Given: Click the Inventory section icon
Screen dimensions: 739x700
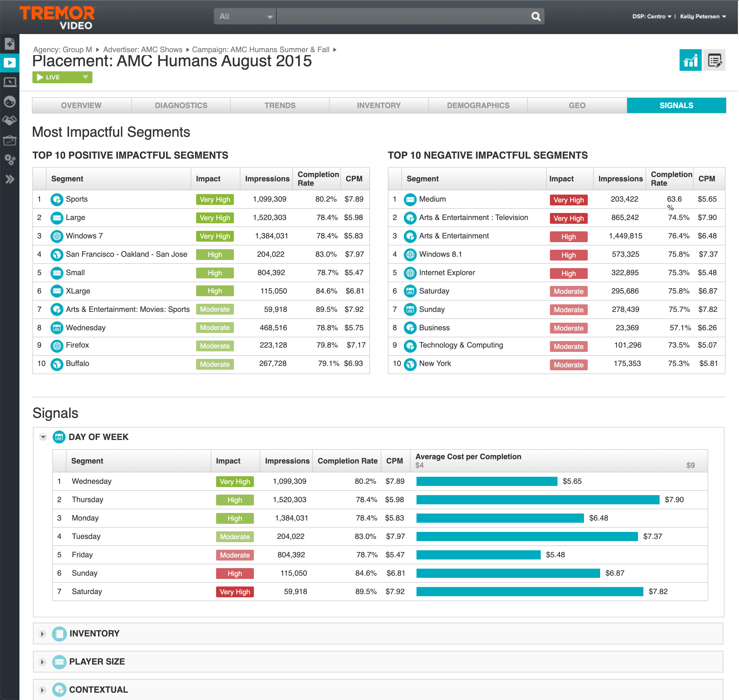Looking at the screenshot, I should [59, 634].
